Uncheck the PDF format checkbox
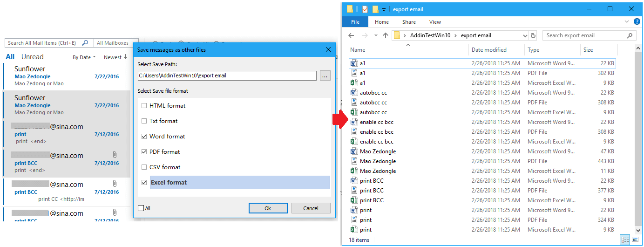Image resolution: width=644 pixels, height=247 pixels. [x=144, y=152]
